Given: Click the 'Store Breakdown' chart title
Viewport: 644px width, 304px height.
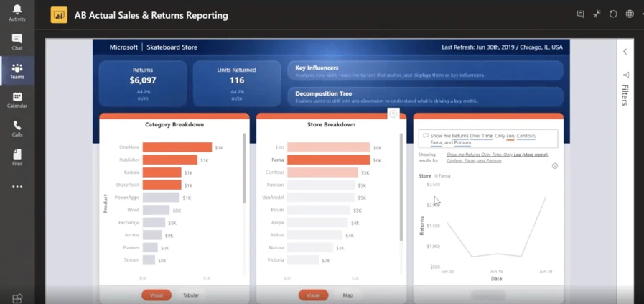Looking at the screenshot, I should tap(331, 124).
